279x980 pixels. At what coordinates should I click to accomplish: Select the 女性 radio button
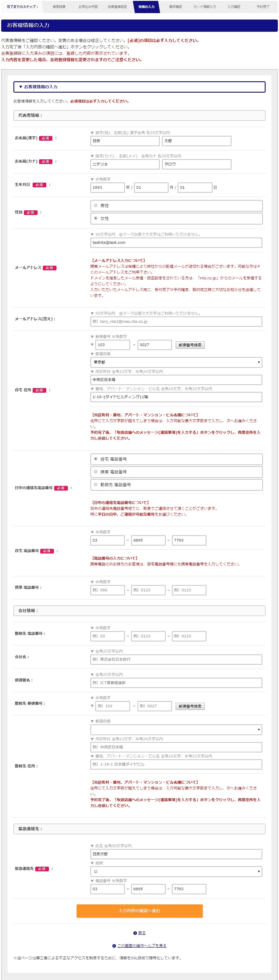96,218
